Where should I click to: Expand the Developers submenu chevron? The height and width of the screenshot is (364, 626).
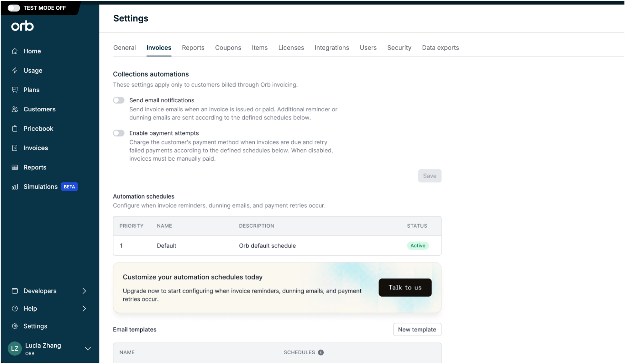point(84,291)
